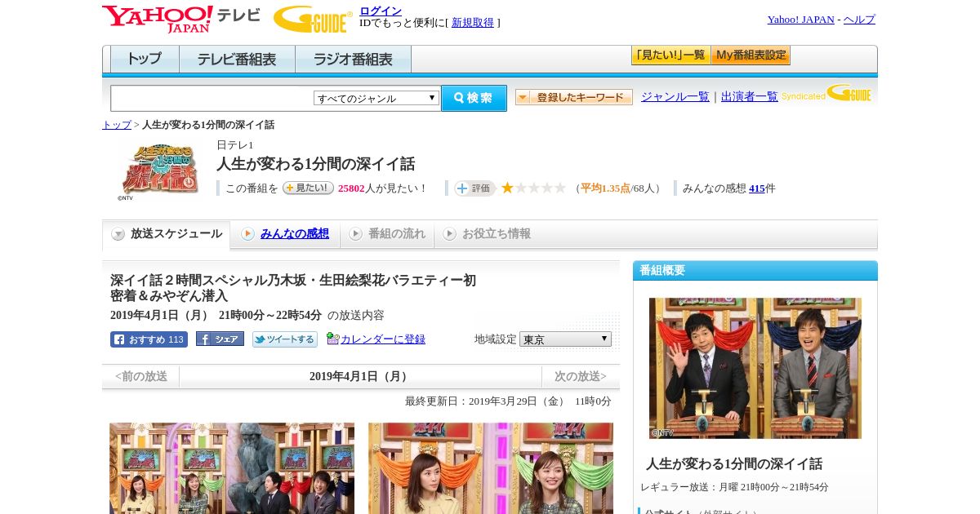Expand the 登録したキーワード dropdown
The image size is (980, 514).
[574, 97]
